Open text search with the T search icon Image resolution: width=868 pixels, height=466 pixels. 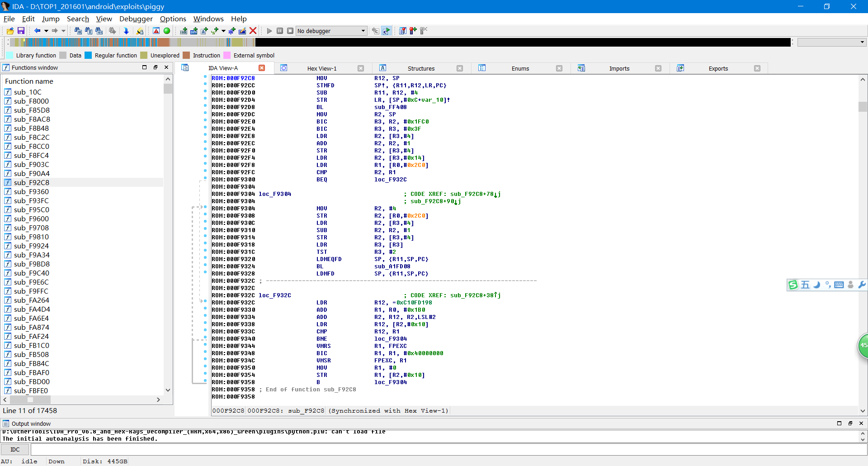(x=89, y=31)
